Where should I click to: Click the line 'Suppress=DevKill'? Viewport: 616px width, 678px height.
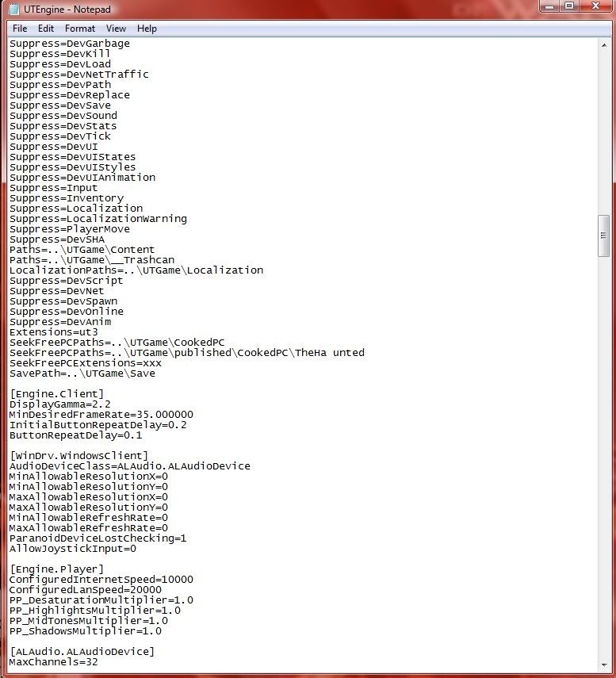pos(60,54)
